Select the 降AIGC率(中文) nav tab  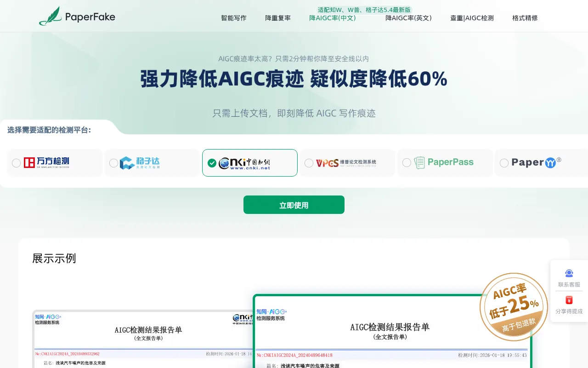pos(333,18)
